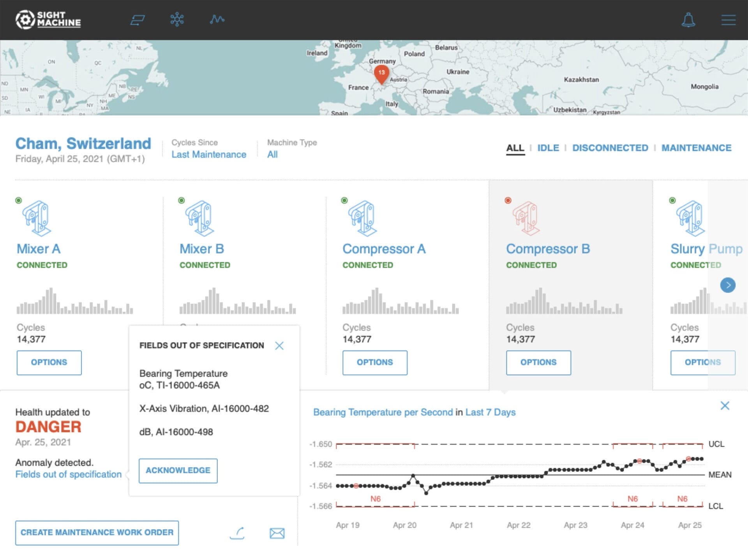
Task: Click Compressor B red status dot
Action: [508, 200]
